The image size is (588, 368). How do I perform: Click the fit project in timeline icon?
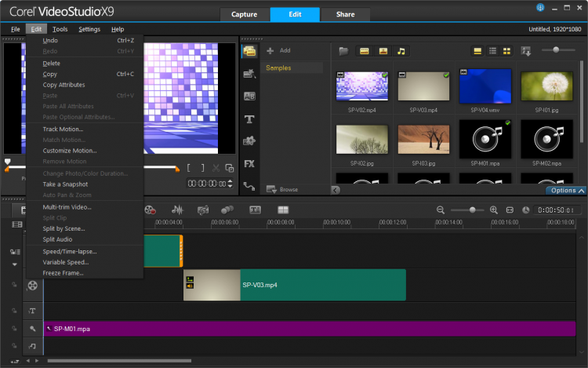pos(510,210)
